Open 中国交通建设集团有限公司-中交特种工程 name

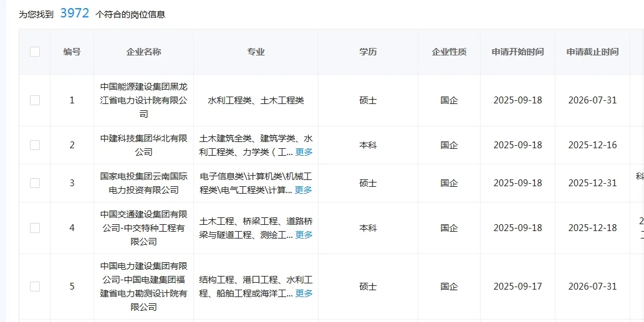coord(144,228)
